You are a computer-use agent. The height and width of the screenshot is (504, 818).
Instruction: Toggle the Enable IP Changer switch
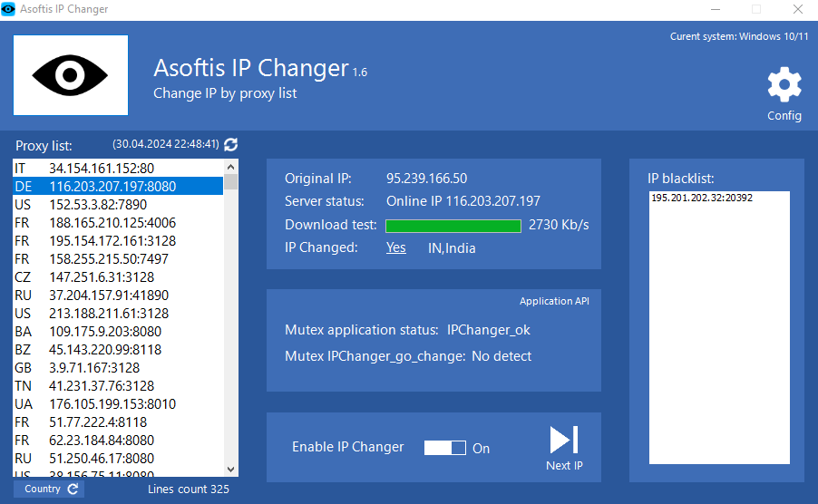click(445, 448)
